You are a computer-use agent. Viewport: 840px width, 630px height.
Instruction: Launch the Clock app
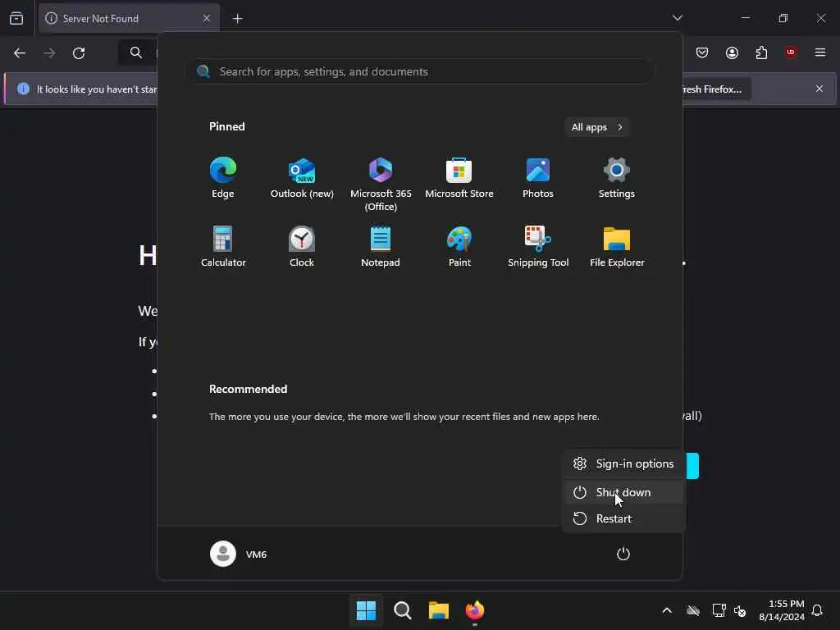(x=302, y=246)
